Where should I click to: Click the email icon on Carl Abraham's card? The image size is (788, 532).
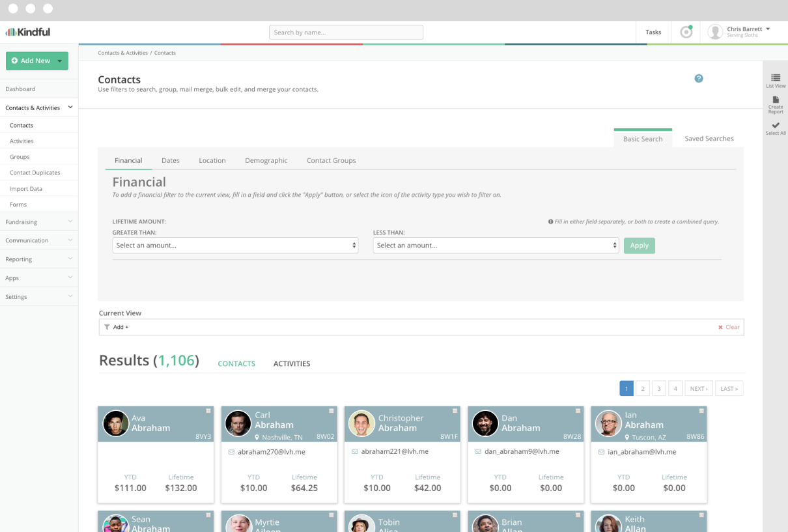pos(231,452)
